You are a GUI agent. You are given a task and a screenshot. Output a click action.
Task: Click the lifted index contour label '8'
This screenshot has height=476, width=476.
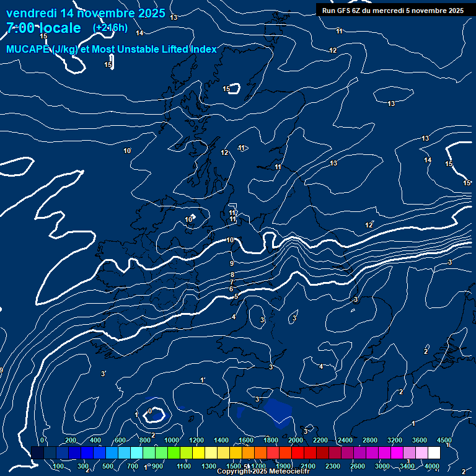tap(232, 275)
